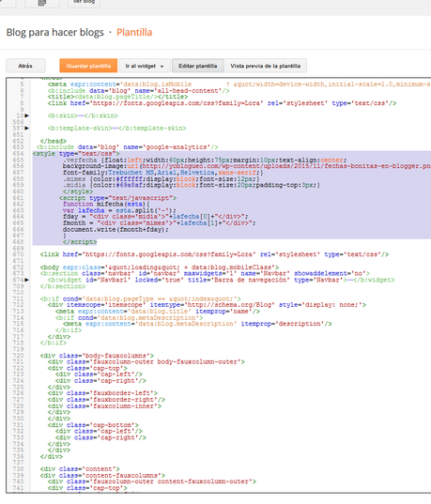431x504 pixels.
Task: Click the meta itemprop='name' line
Action: click(158, 312)
